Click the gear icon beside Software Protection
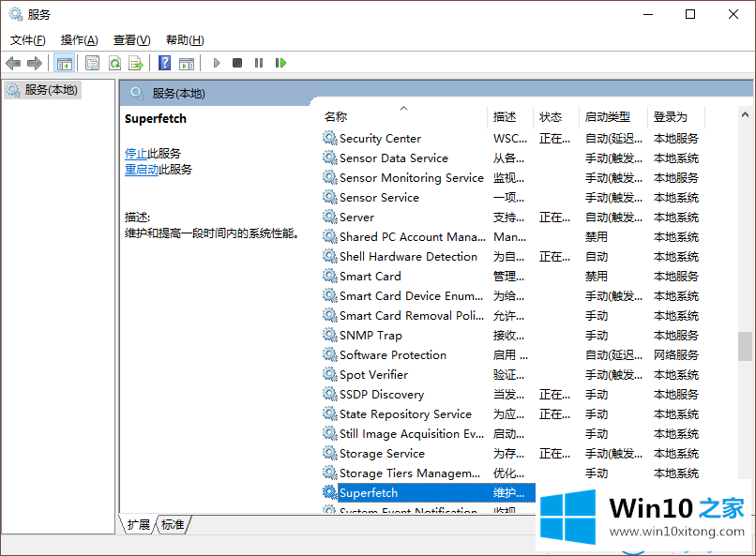 pyautogui.click(x=330, y=354)
